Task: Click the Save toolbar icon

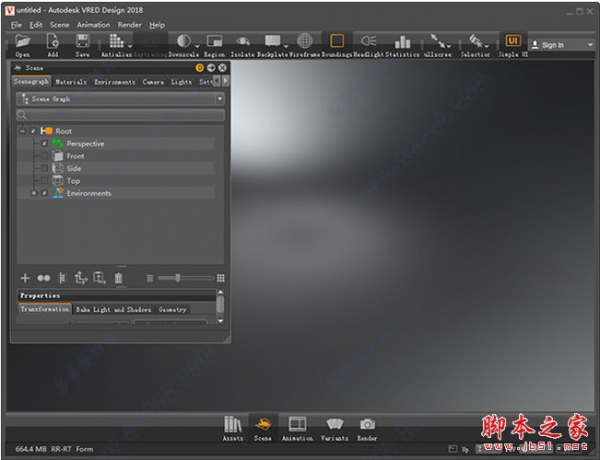Action: coord(82,41)
